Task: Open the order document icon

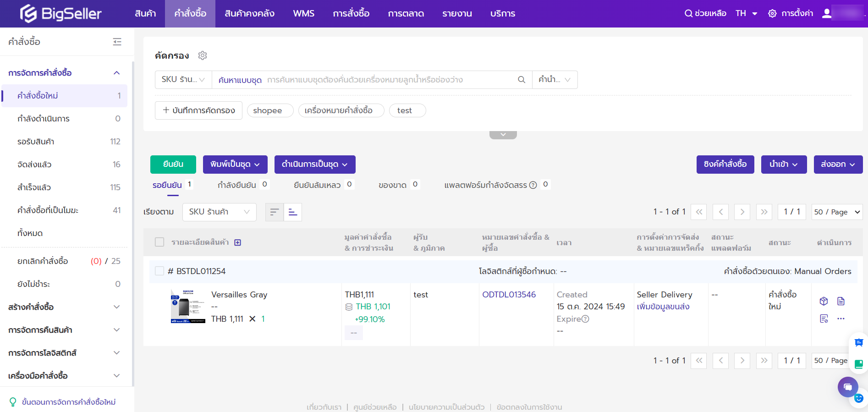Action: point(841,301)
